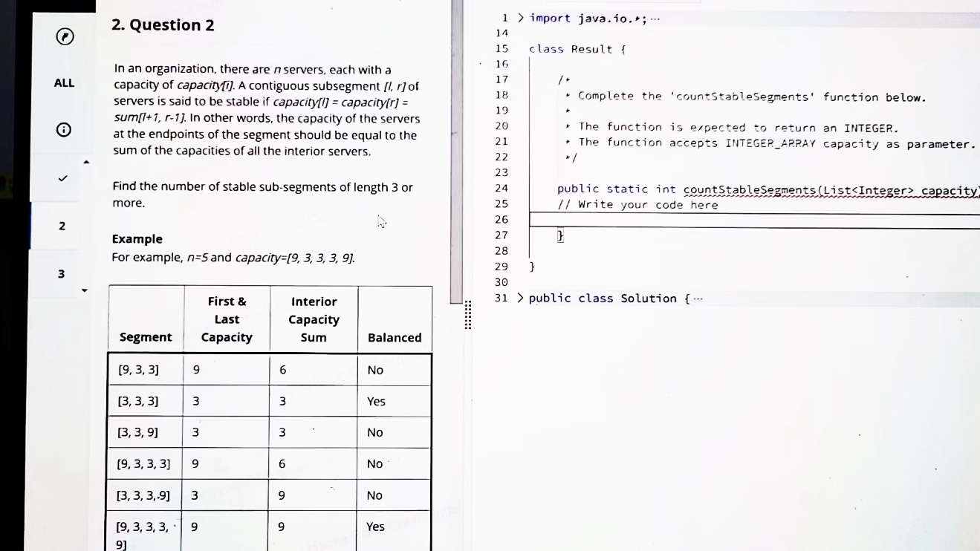The width and height of the screenshot is (980, 551).
Task: Place cursor on empty editor line 26
Action: [754, 221]
